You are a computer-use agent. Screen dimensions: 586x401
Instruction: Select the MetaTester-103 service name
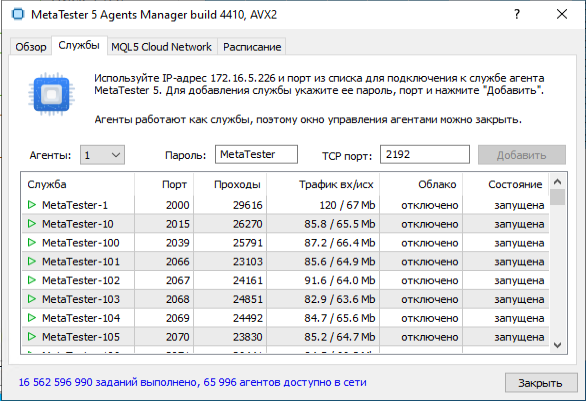(x=81, y=299)
